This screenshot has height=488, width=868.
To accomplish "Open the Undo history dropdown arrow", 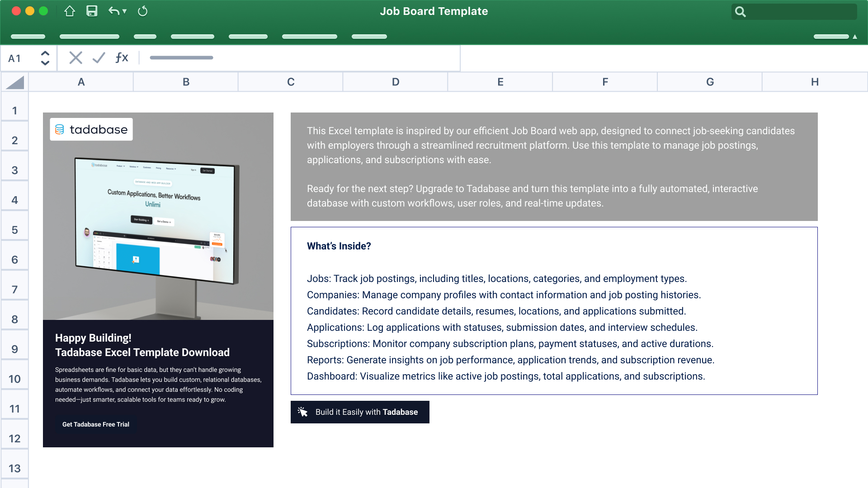I will 124,11.
